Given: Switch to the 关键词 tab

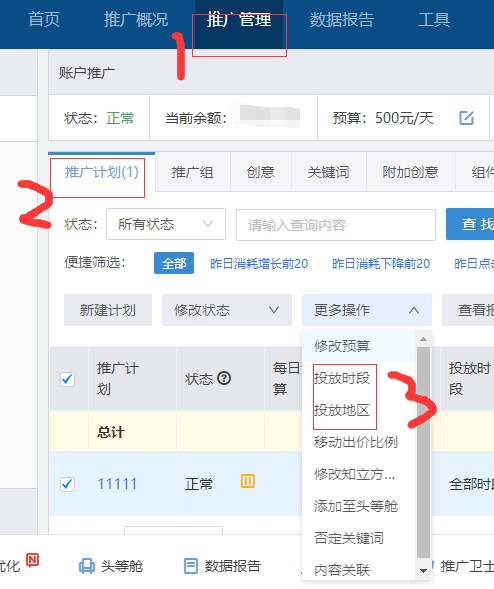Looking at the screenshot, I should coord(329,172).
